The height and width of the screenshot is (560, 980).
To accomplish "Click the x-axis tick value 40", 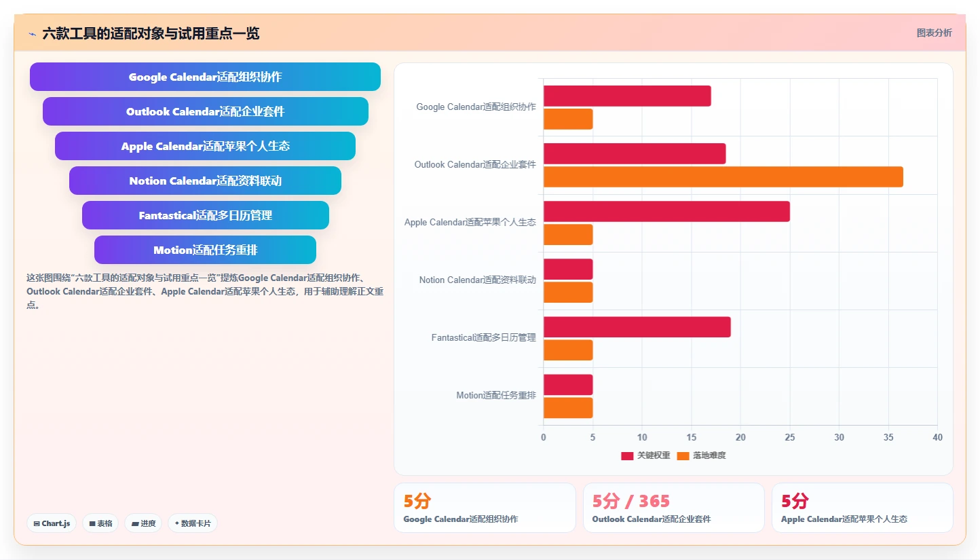I will pyautogui.click(x=937, y=437).
